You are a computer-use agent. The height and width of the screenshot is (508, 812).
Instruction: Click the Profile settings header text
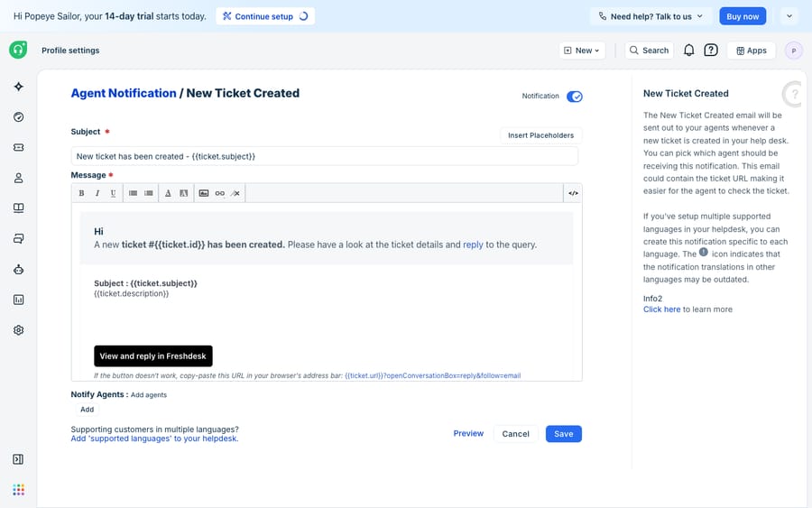[70, 51]
